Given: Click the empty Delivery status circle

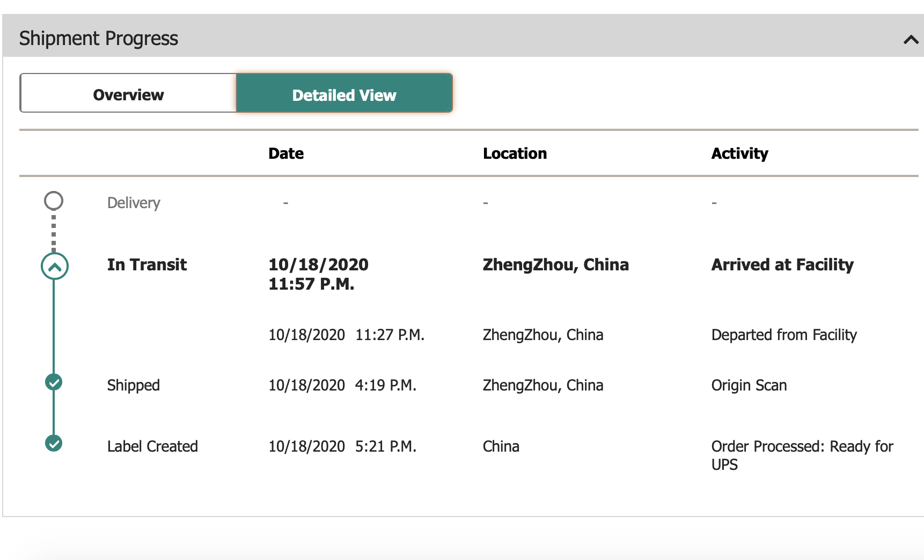Looking at the screenshot, I should click(54, 201).
